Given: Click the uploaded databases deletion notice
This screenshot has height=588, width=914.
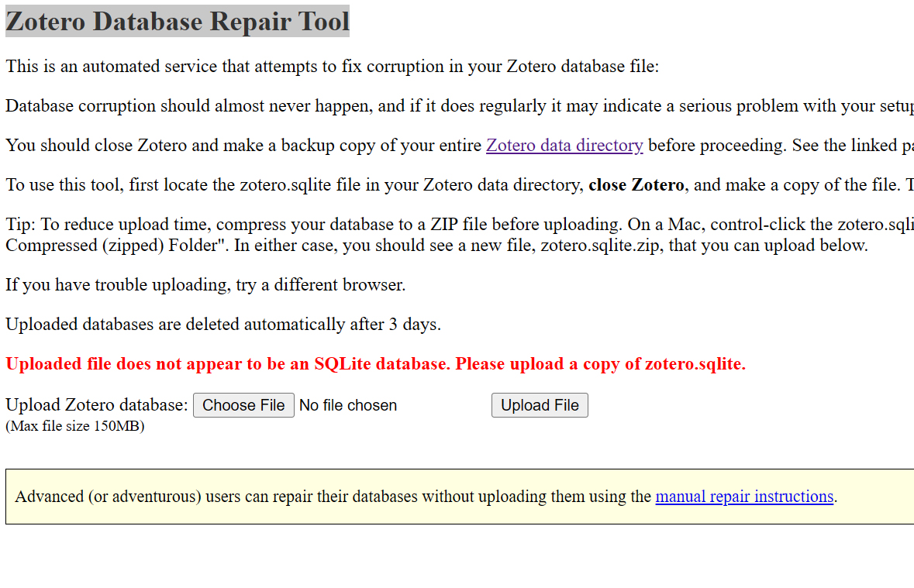Looking at the screenshot, I should 223,324.
